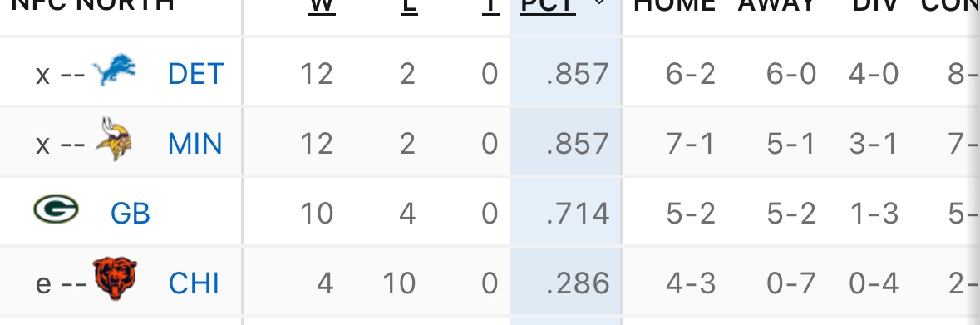Sort standings by the L column
The image size is (980, 325).
(410, 7)
